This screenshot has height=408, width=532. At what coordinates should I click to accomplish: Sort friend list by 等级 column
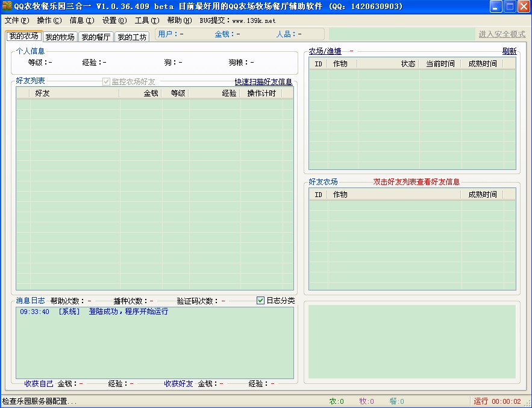(175, 93)
